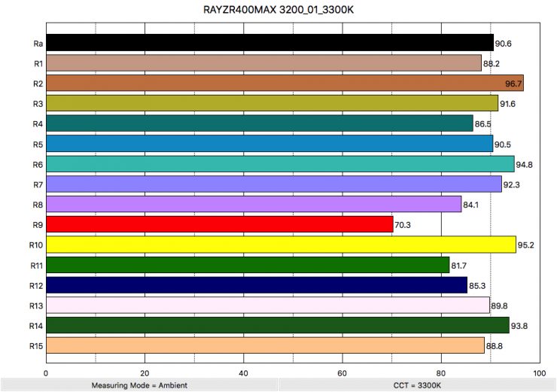Click the 95.2 value label
Screen dimensions: 557x392
(527, 245)
